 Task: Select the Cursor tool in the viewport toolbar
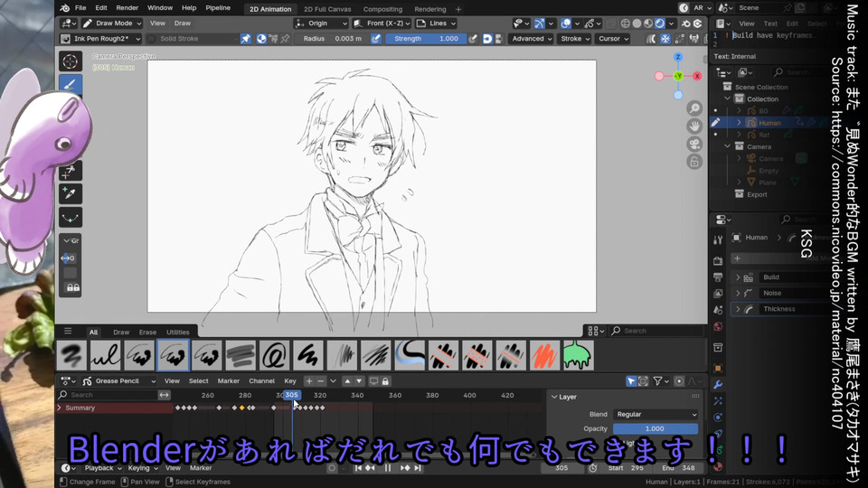[x=70, y=61]
